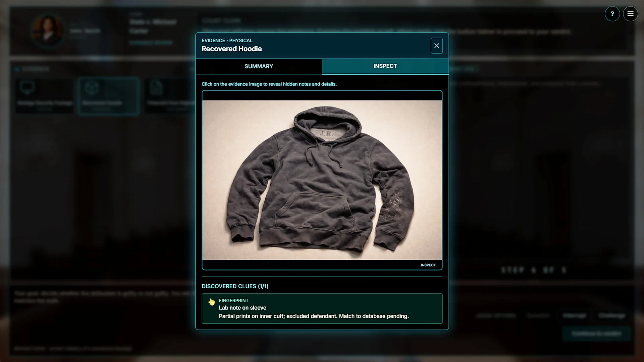Click the blurred monitor icon evidence card

[x=44, y=96]
